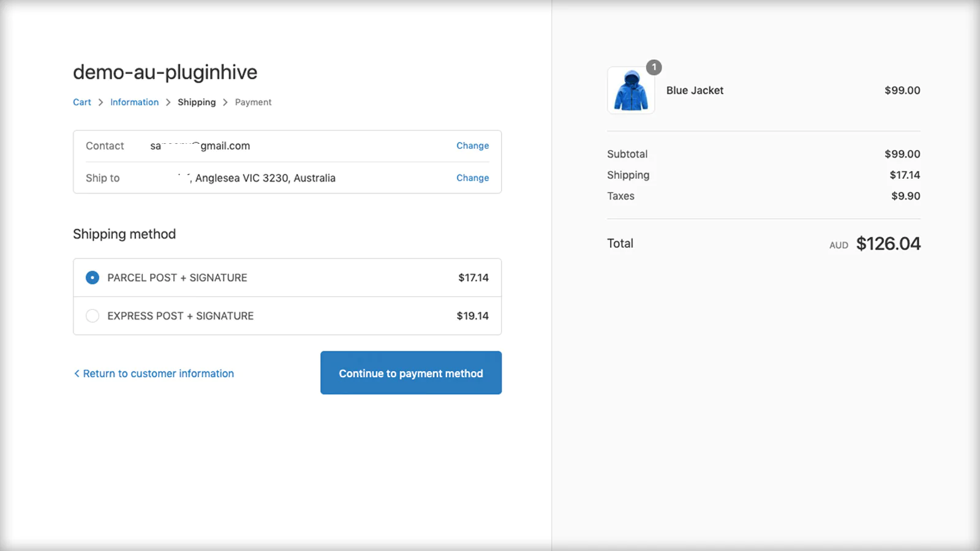The width and height of the screenshot is (980, 551).
Task: Click the quantity badge on the jacket image
Action: coord(654,67)
